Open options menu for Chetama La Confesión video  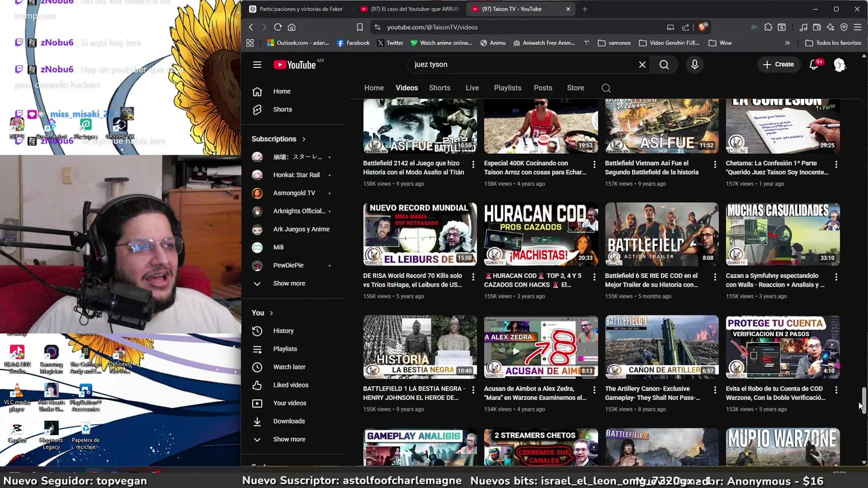pos(835,164)
